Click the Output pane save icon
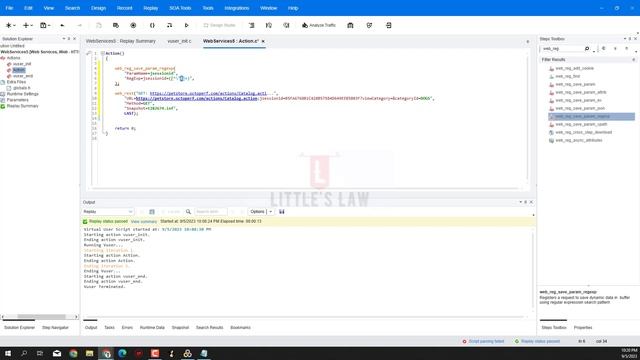This screenshot has height=360, width=640. tap(282, 212)
